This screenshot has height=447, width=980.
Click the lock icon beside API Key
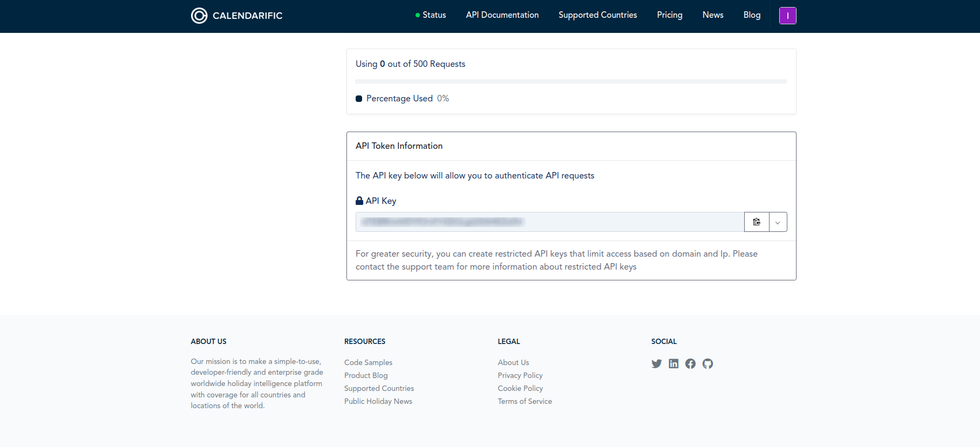[359, 201]
